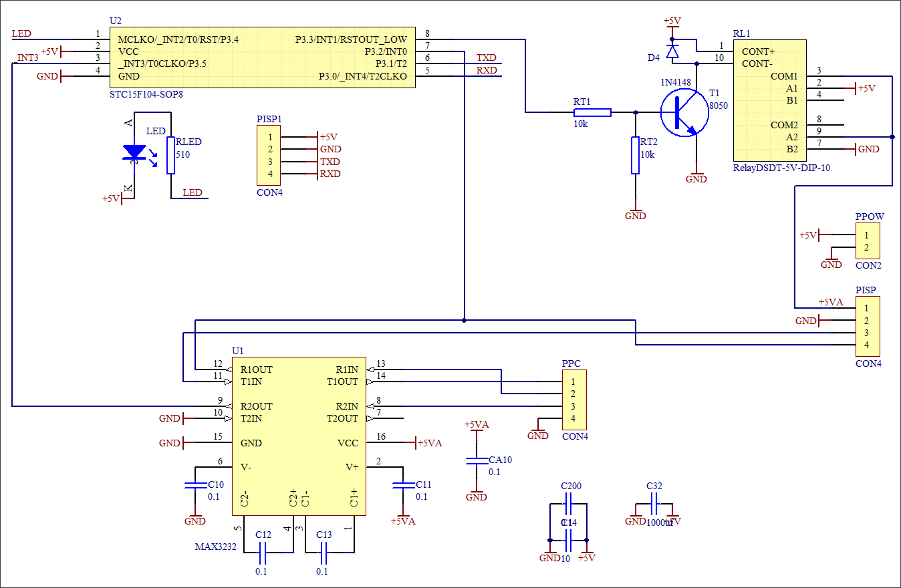This screenshot has height=588, width=901.
Task: Select the C200 capacitor designator
Action: point(571,486)
